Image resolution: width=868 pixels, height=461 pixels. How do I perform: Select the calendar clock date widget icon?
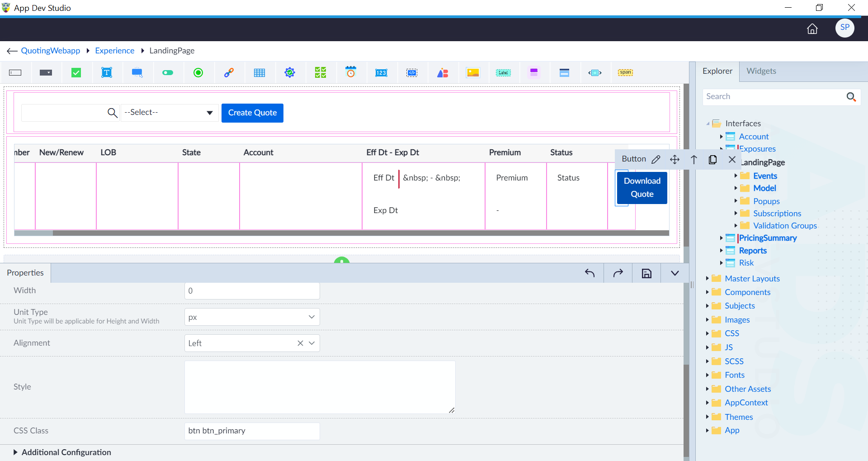coord(351,72)
